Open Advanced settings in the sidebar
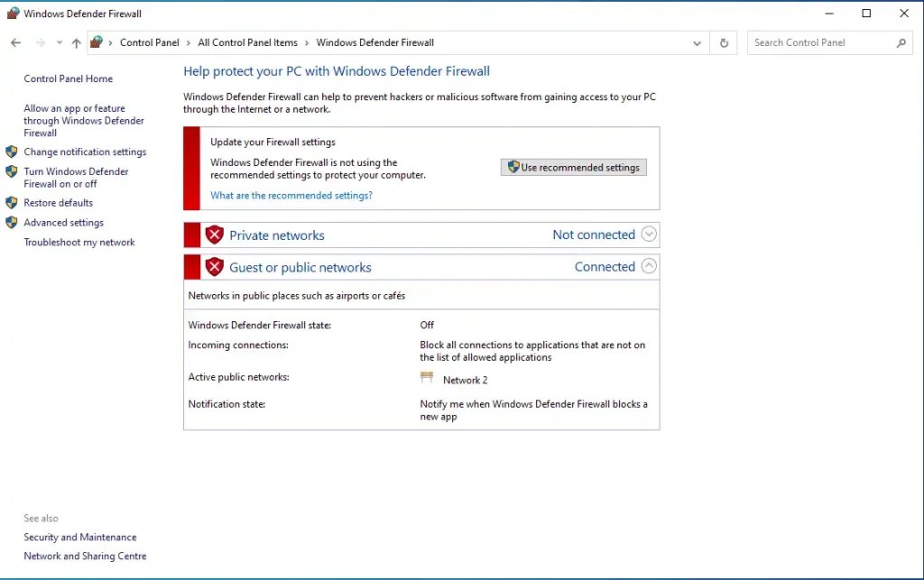924x580 pixels. point(63,223)
